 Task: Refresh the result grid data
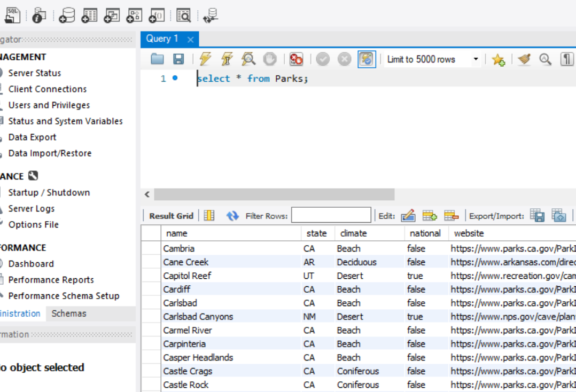(x=232, y=216)
